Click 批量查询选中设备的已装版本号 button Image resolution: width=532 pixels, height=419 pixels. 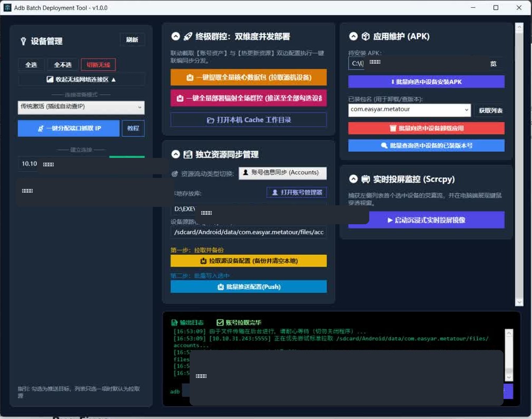click(x=426, y=145)
